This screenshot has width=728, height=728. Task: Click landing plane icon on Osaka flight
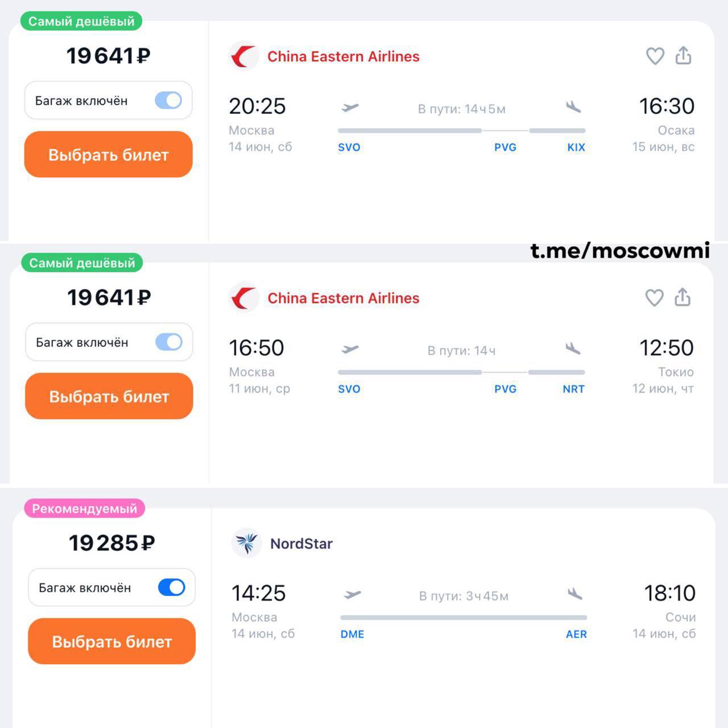[573, 106]
